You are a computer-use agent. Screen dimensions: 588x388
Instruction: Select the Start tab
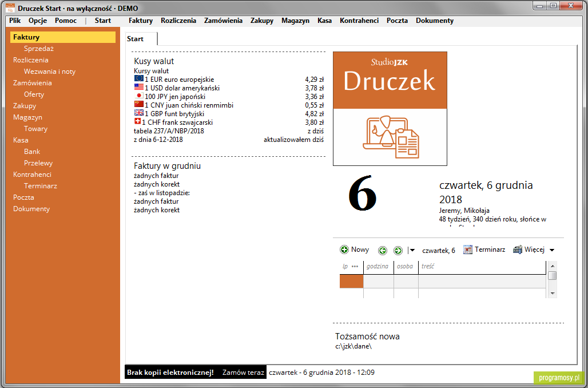point(141,39)
